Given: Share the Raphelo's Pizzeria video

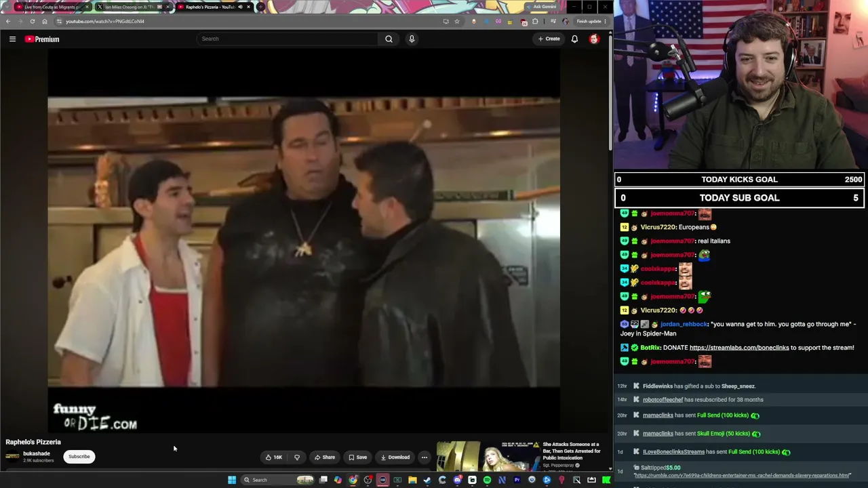Looking at the screenshot, I should tap(324, 457).
